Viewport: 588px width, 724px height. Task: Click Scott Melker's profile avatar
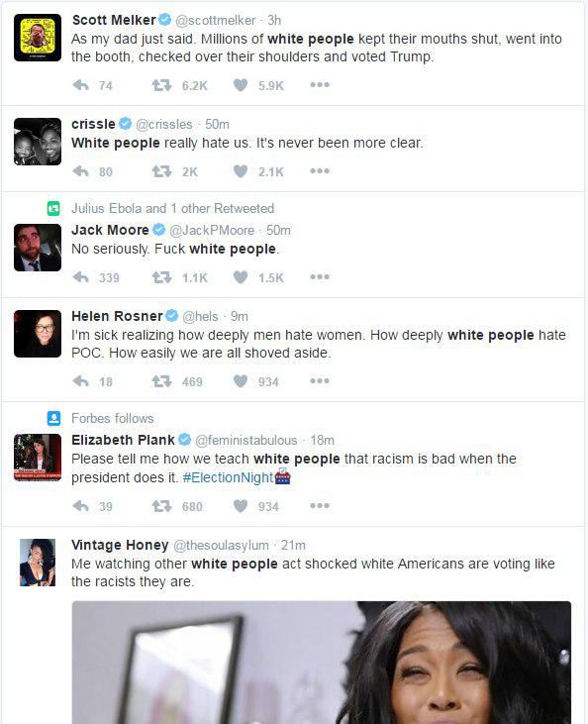tap(38, 38)
